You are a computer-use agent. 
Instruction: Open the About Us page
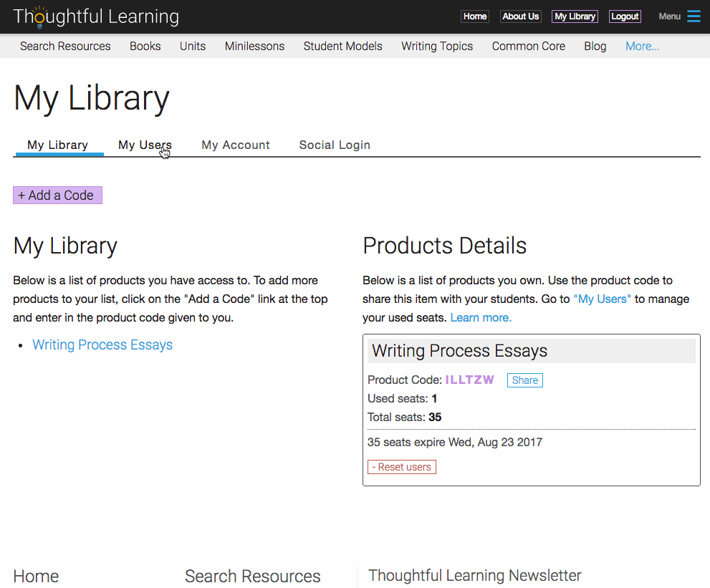pyautogui.click(x=521, y=16)
